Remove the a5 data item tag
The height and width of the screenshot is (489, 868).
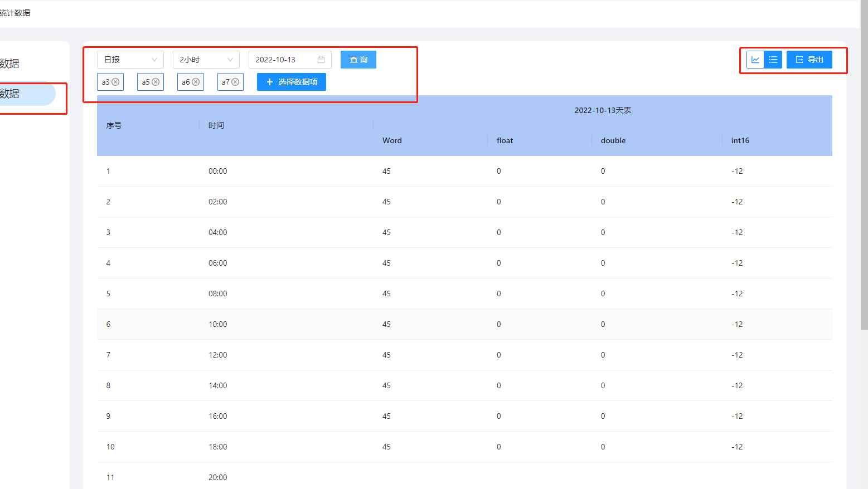pos(156,82)
